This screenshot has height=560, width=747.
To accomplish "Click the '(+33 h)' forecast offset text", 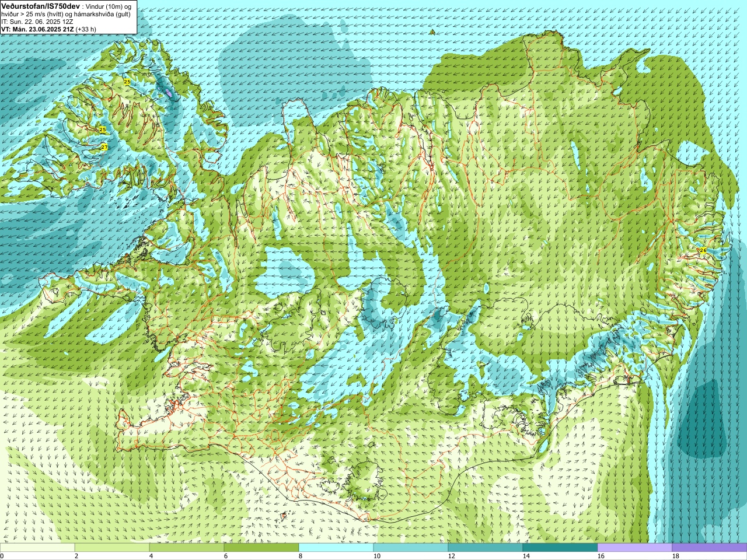I will [x=86, y=29].
